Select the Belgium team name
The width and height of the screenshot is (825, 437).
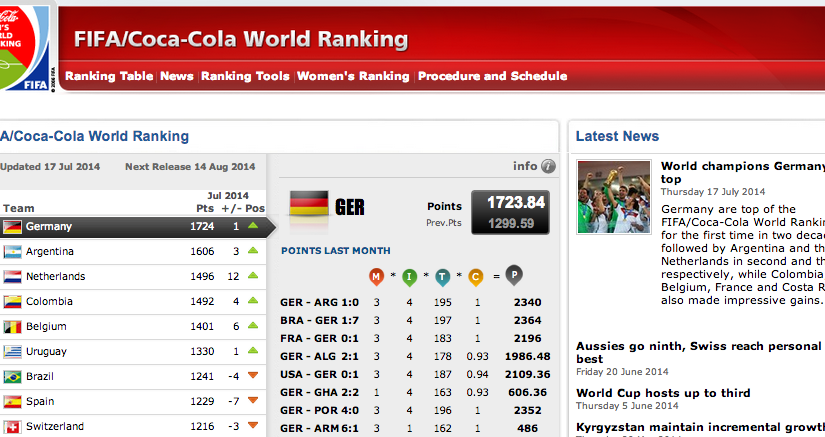pyautogui.click(x=46, y=327)
